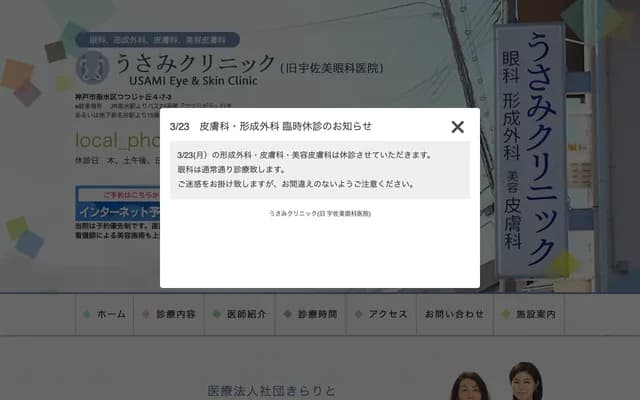Open the ホーム menu item
Viewport: 640px width, 400px height.
tap(111, 314)
